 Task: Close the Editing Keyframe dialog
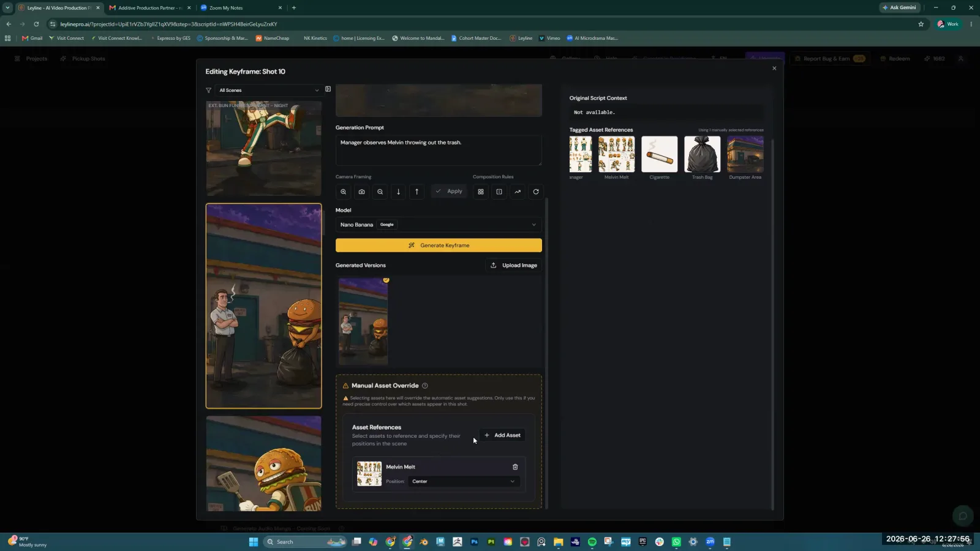pyautogui.click(x=774, y=68)
